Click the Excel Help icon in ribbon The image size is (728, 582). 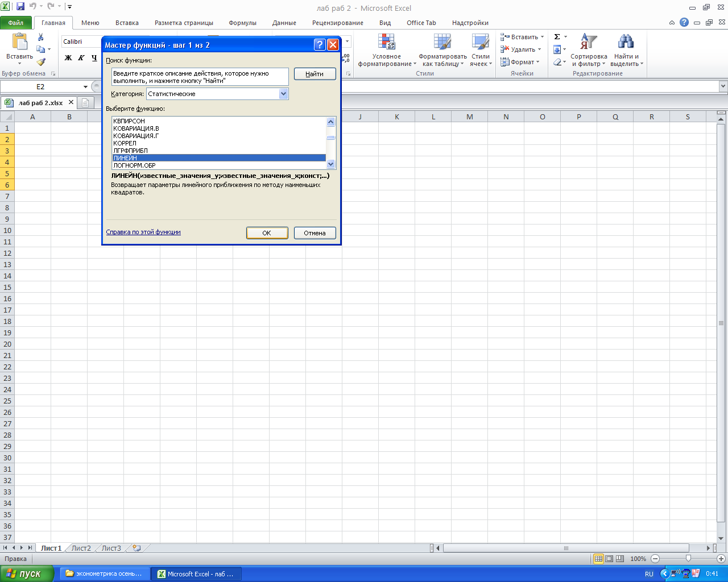684,23
